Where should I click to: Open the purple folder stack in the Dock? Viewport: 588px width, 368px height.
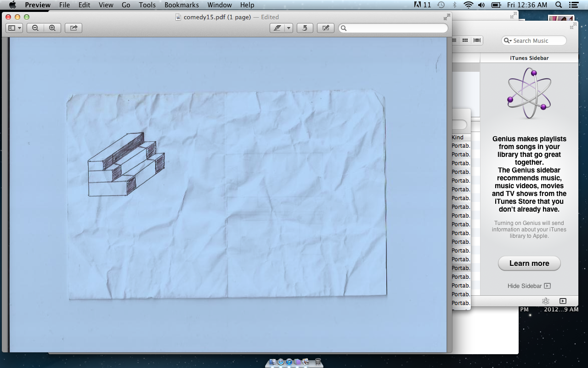point(297,362)
